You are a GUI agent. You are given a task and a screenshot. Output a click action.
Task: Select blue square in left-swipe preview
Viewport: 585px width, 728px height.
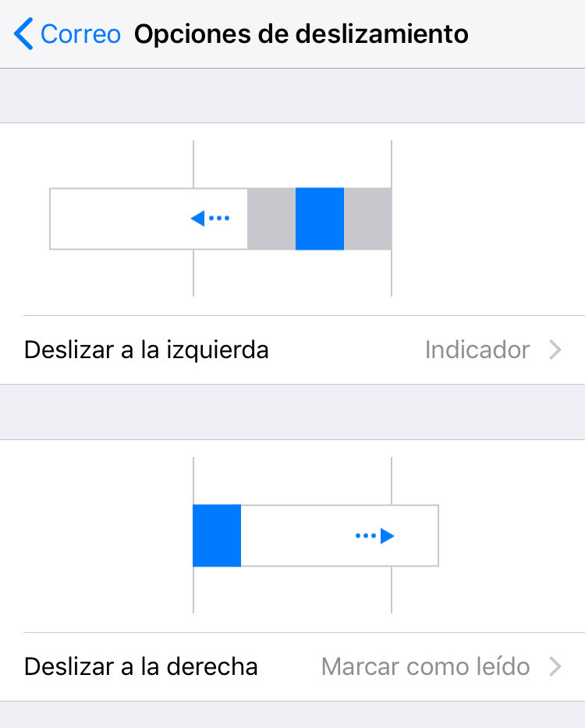point(320,218)
